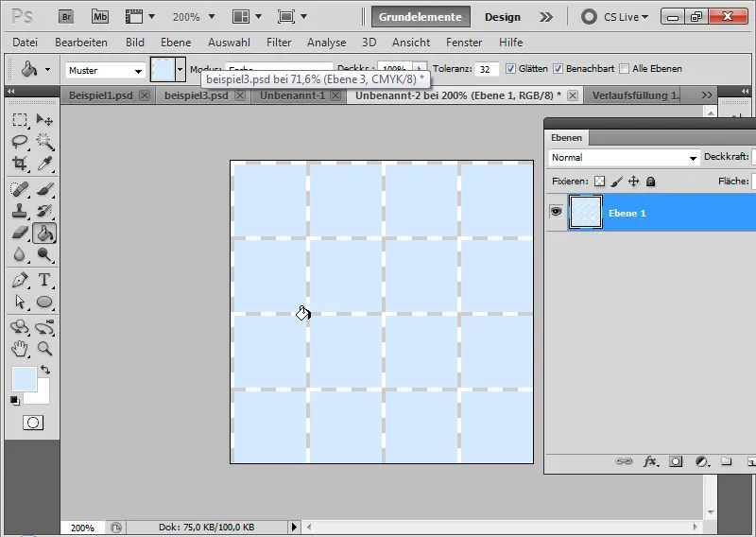Open the Muster fill source dropdown

(x=105, y=71)
